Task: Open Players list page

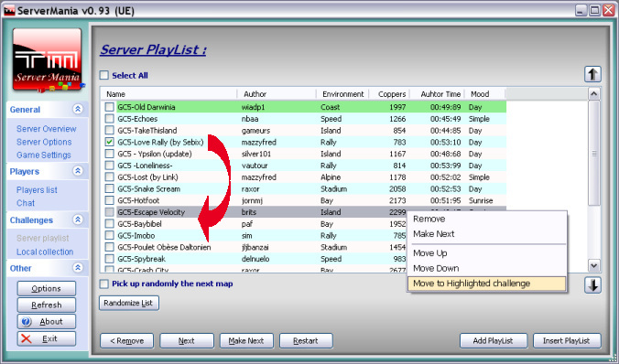Action: coord(37,189)
